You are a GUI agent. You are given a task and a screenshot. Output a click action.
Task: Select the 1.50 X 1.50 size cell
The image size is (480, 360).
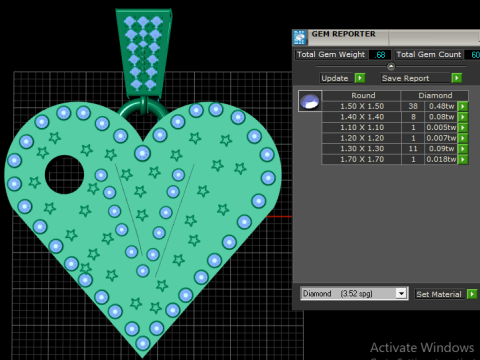tap(362, 106)
